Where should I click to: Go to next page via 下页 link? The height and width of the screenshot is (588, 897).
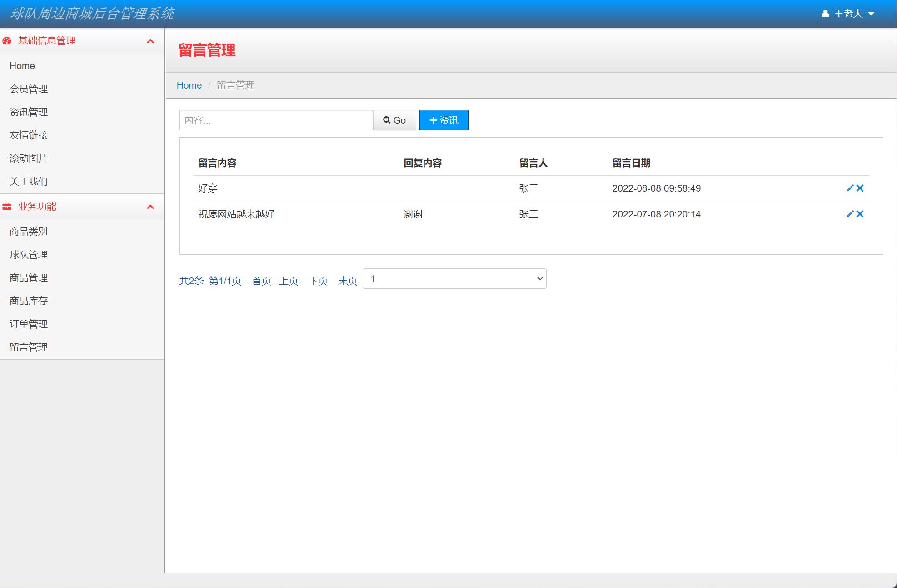coord(318,281)
